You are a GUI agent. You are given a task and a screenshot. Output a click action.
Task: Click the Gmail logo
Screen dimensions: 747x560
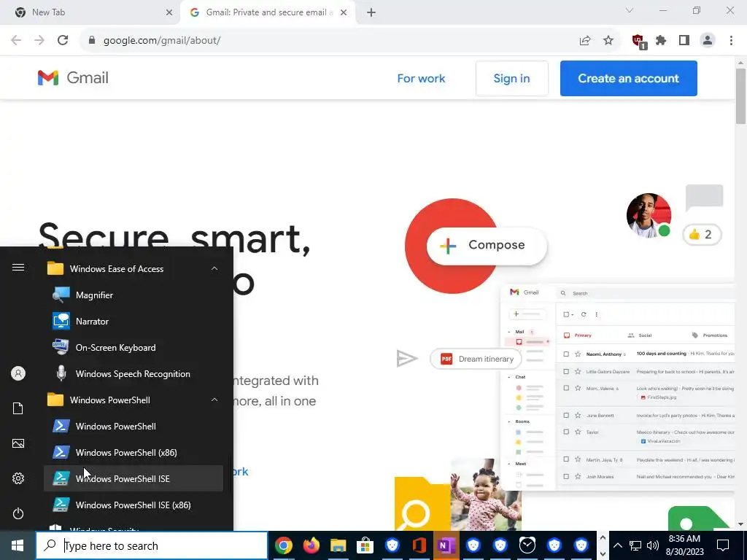click(73, 77)
